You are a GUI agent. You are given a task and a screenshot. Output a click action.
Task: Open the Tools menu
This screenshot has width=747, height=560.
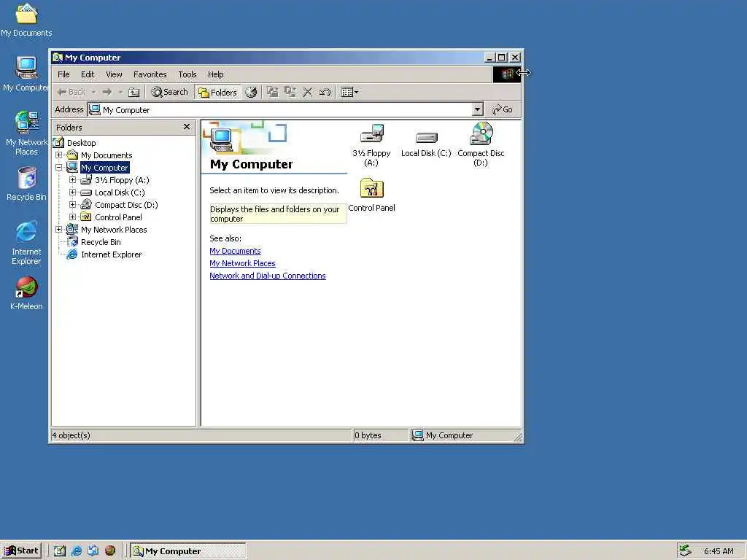click(187, 74)
